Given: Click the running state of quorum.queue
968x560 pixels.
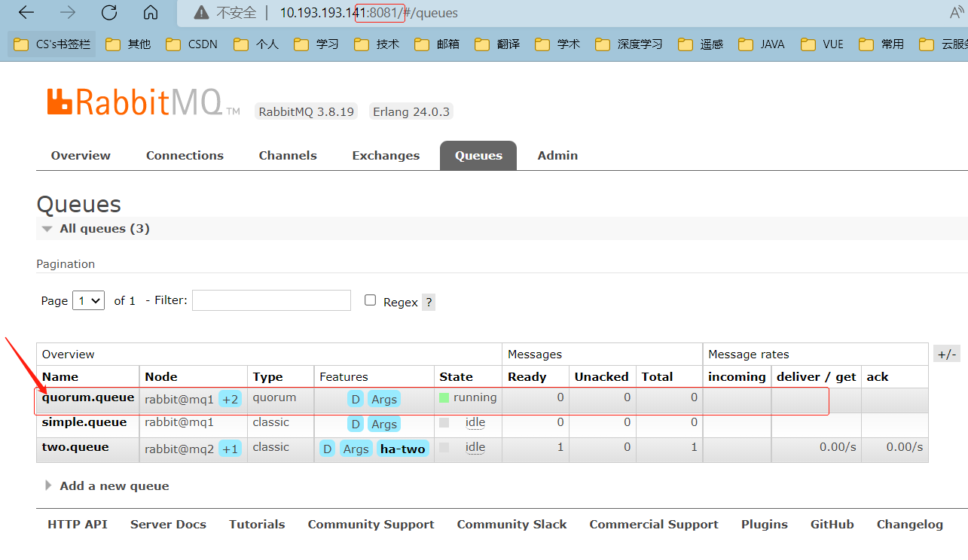Looking at the screenshot, I should coord(475,397).
